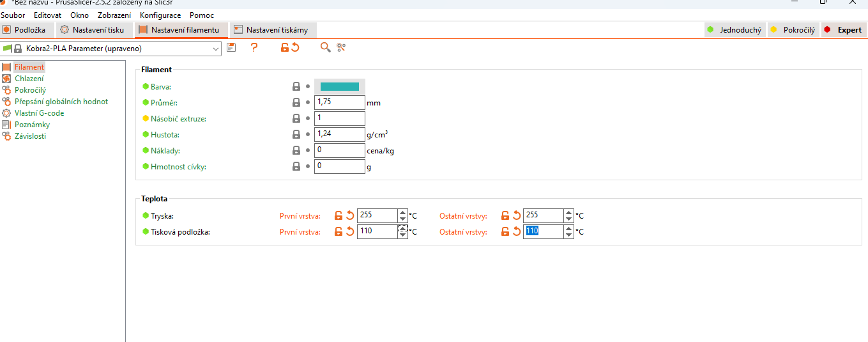Click the toolbar unlock system values icon
This screenshot has width=868, height=342.
pyautogui.click(x=285, y=47)
